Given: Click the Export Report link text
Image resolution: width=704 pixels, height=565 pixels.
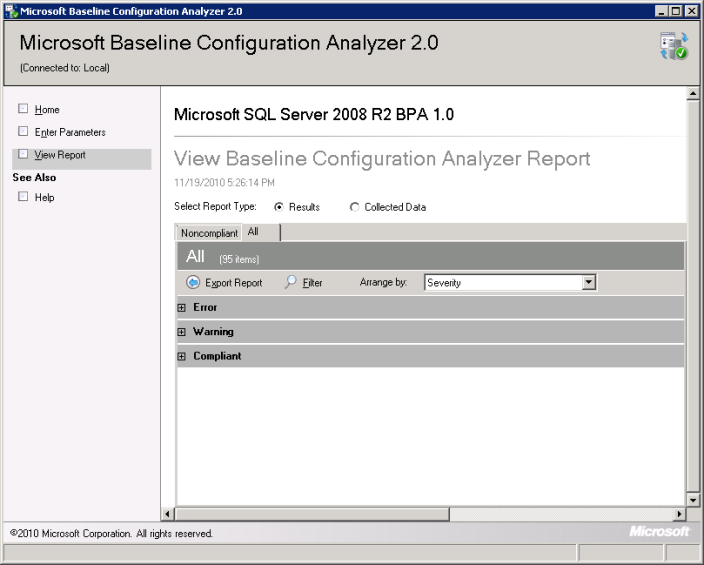Looking at the screenshot, I should 233,283.
